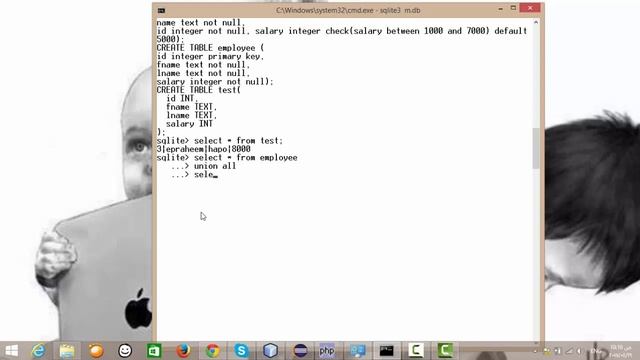Click the line 'CREATE TABLE test('
Image resolution: width=640 pixels, height=360 pixels.
click(199, 90)
